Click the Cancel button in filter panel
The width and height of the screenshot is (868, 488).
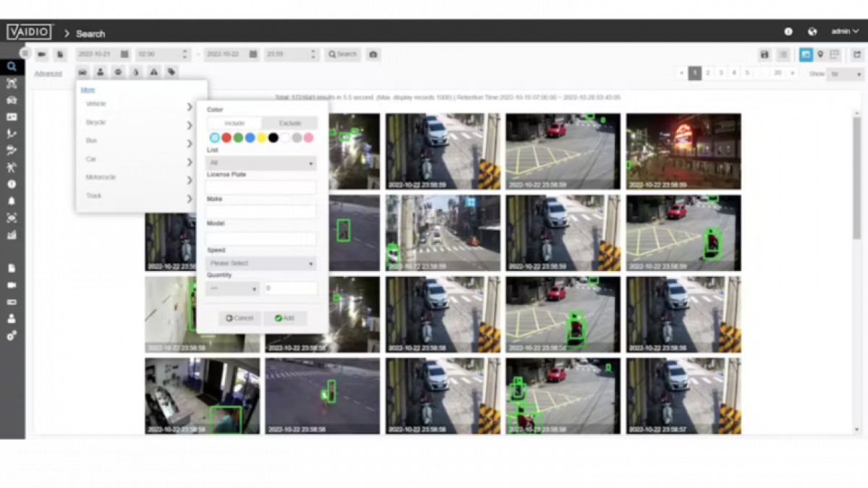coord(239,318)
